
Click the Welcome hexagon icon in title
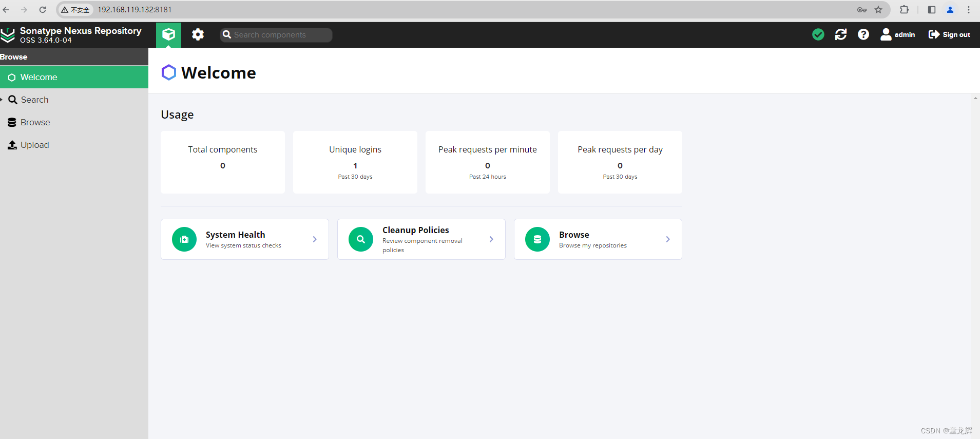pos(169,72)
